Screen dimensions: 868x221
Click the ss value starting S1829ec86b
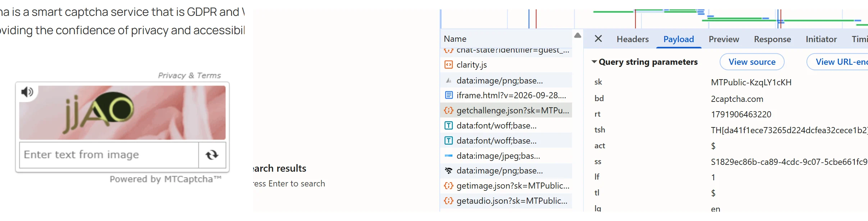point(789,162)
